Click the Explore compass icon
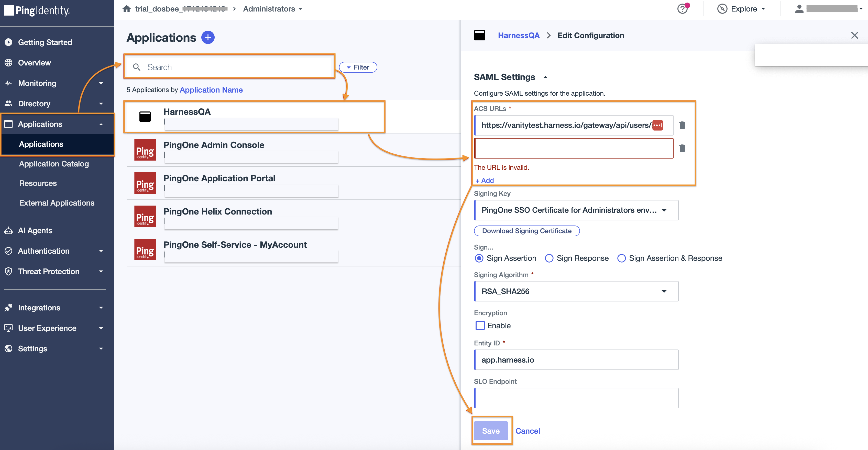 click(722, 9)
